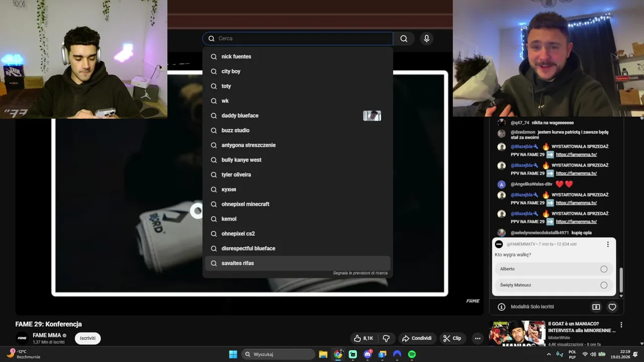Click the Clip scissors button
Screen dimensions: 644x362
[452, 338]
